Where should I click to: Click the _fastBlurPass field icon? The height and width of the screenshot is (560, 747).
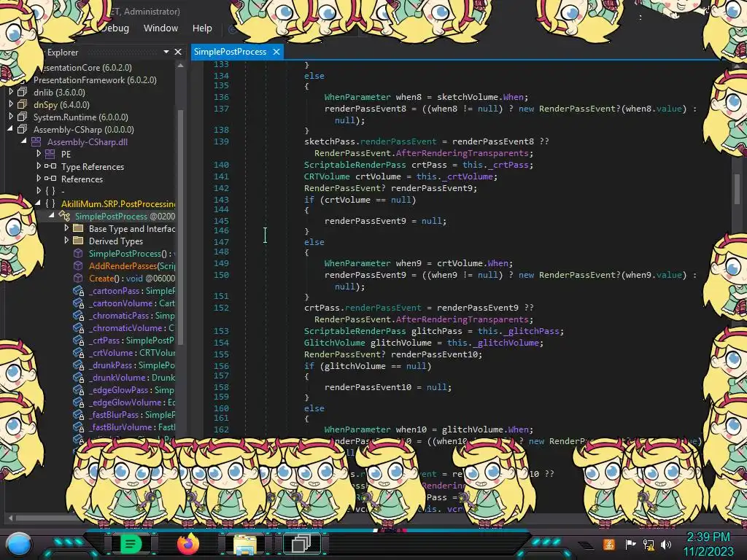[x=79, y=415]
